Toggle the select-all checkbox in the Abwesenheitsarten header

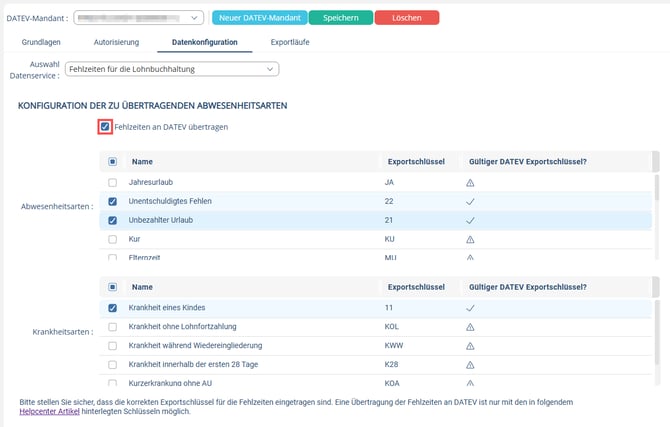tap(112, 162)
